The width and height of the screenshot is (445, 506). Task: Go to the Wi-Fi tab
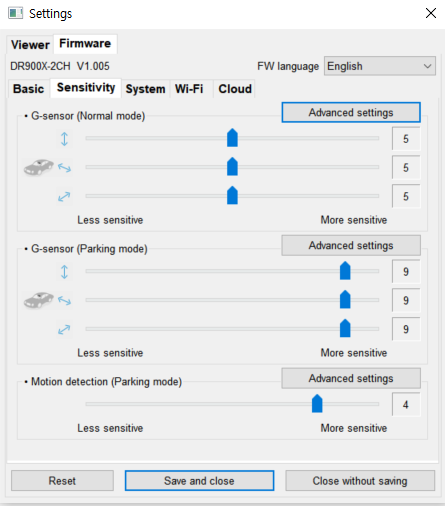point(189,89)
